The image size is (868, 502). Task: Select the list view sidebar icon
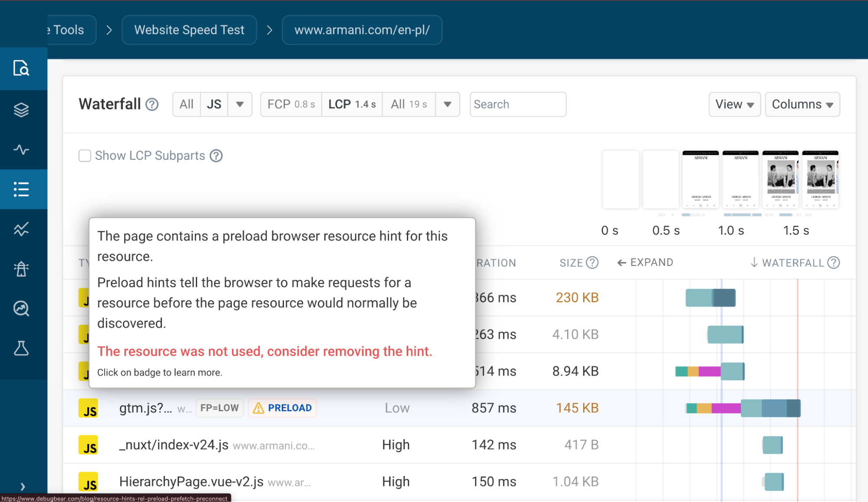pos(21,189)
